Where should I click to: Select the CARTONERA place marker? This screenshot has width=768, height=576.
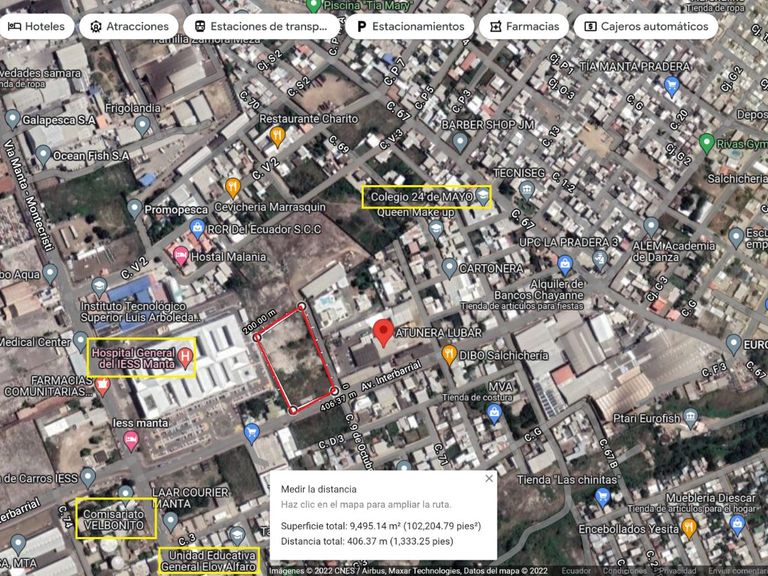[449, 267]
